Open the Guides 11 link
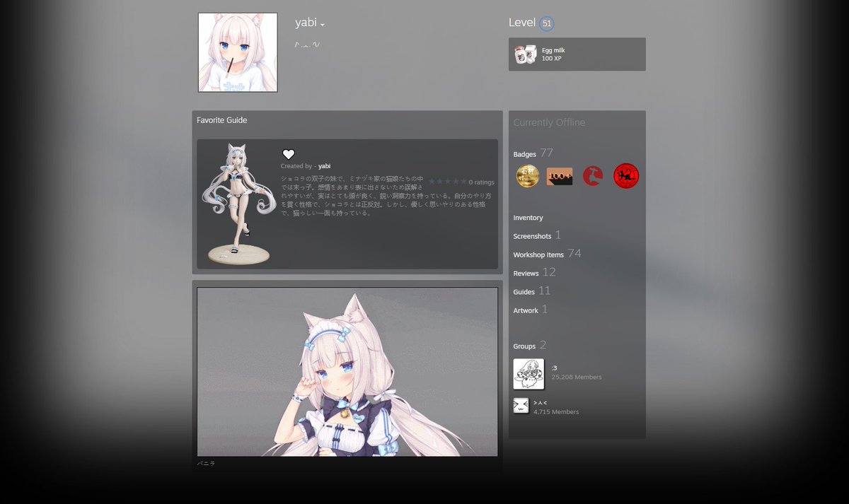The image size is (849, 504). pos(531,291)
